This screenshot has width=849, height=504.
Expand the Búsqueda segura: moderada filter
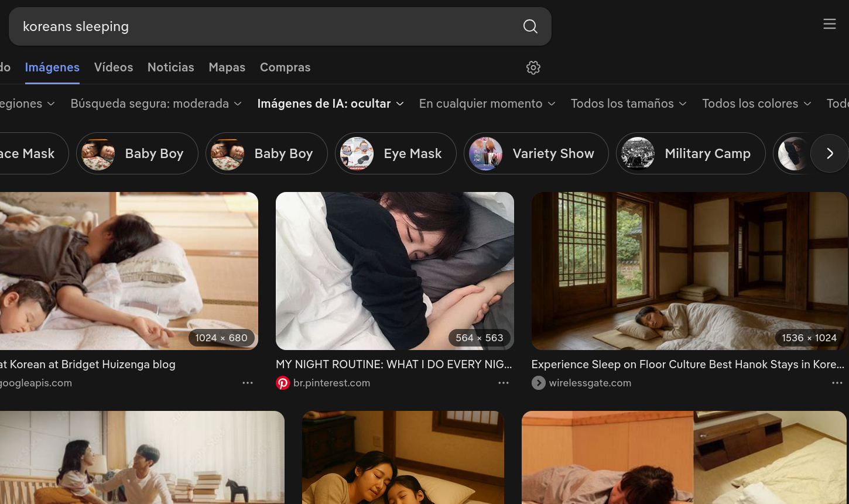tap(156, 104)
